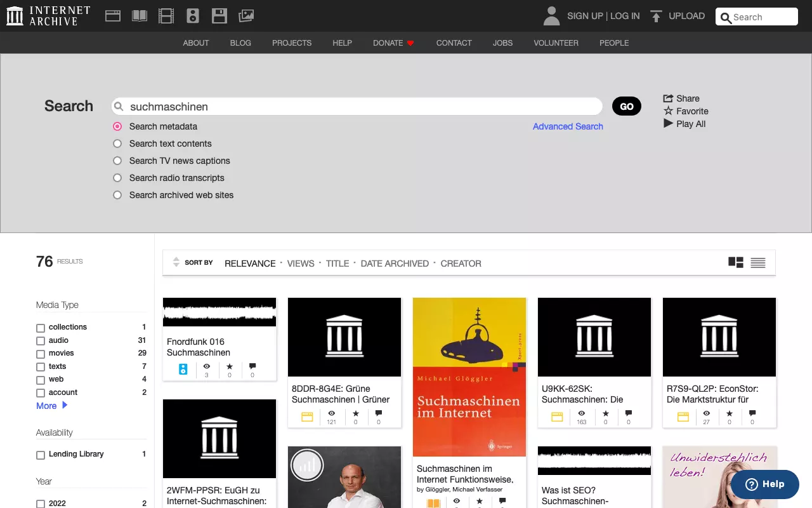Sort results by Creator
This screenshot has width=812, height=508.
pyautogui.click(x=461, y=264)
